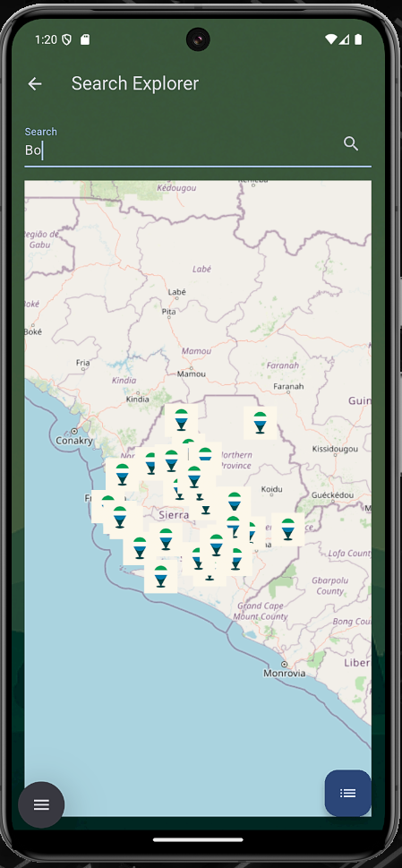The width and height of the screenshot is (402, 868).
Task: Tap the marker below Guéckédou
Action: [x=287, y=529]
